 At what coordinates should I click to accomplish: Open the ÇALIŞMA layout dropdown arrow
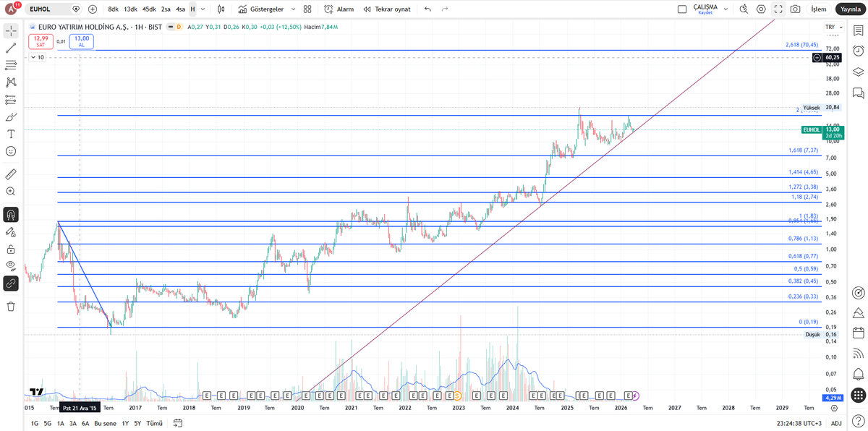click(726, 9)
